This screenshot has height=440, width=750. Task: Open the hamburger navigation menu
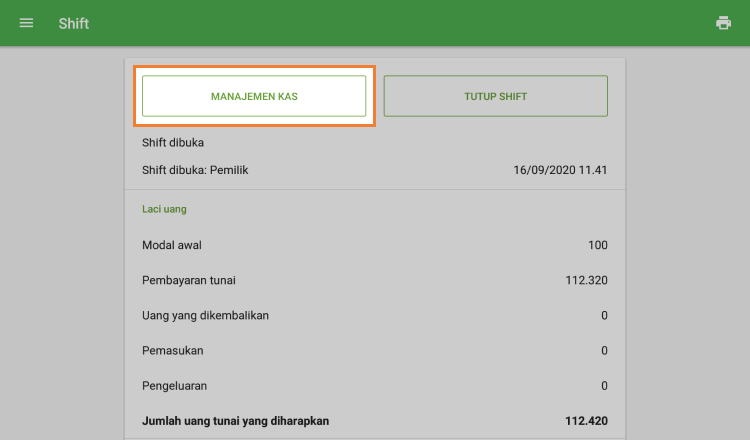click(x=26, y=23)
